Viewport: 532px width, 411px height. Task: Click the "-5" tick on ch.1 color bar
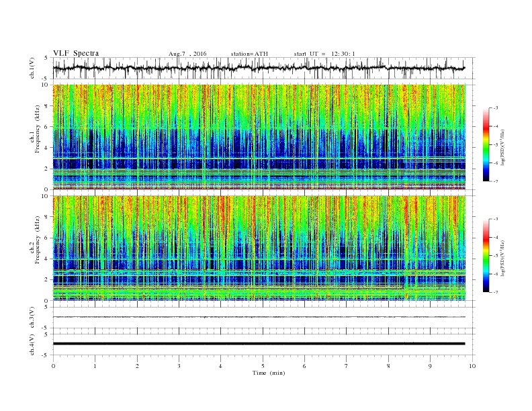coord(495,145)
